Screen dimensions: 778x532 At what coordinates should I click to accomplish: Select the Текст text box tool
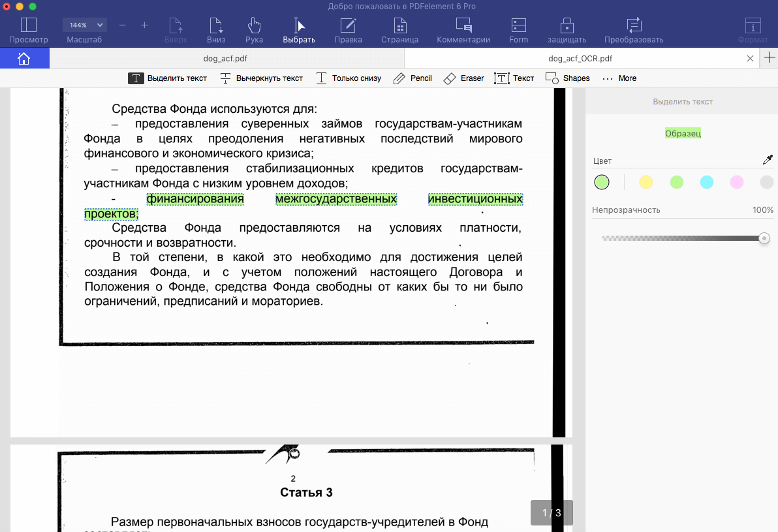click(514, 78)
